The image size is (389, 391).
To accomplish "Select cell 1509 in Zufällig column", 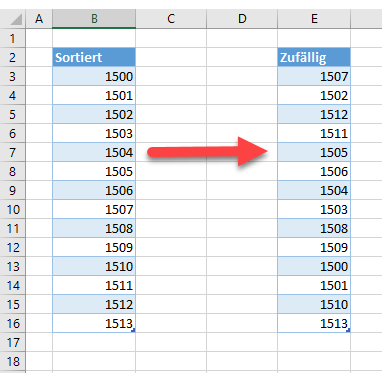I will point(314,247).
